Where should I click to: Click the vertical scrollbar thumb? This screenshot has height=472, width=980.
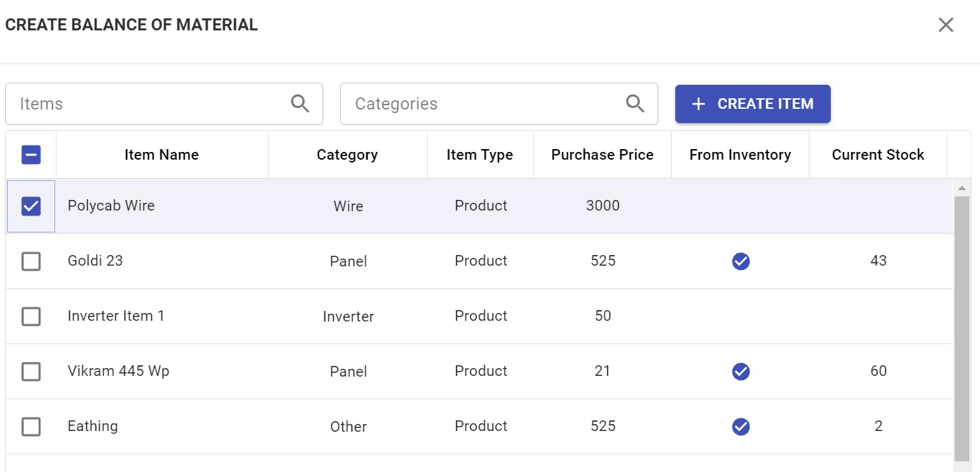962,325
